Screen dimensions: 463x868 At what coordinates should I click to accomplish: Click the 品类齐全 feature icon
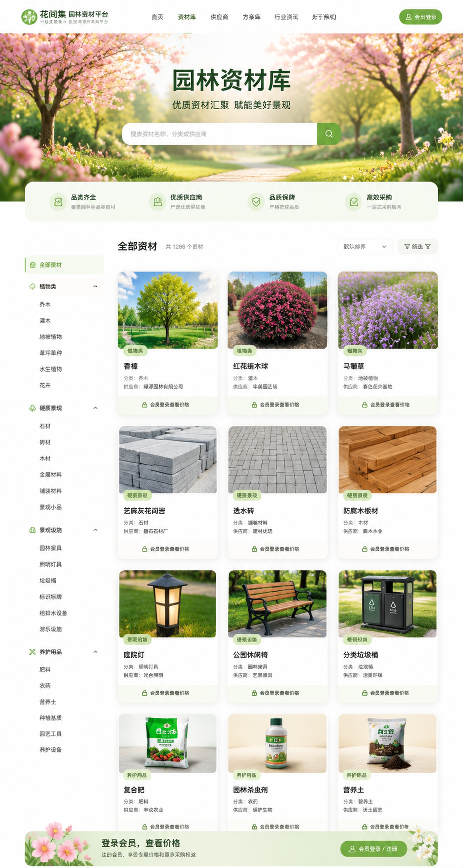coord(58,202)
